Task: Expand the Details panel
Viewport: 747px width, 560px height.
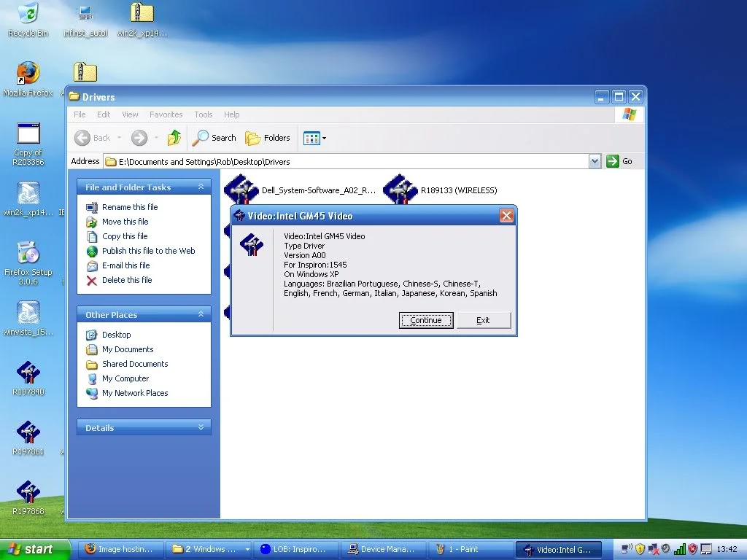Action: (x=201, y=427)
